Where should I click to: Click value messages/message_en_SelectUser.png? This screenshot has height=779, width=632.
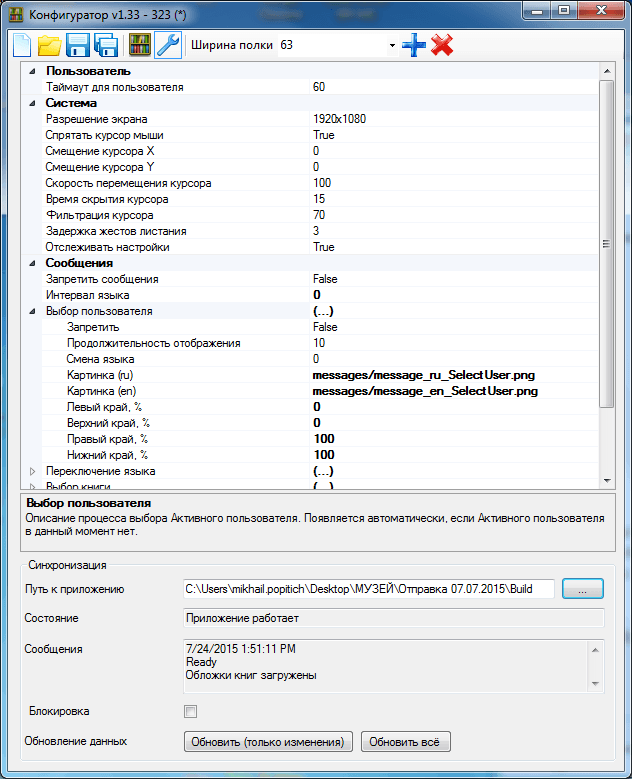tap(425, 391)
